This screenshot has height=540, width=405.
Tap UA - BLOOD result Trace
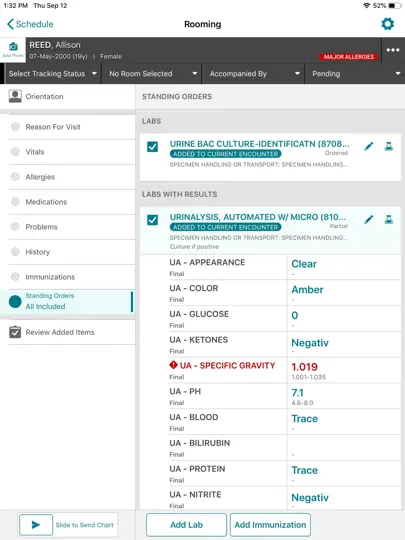(x=304, y=418)
